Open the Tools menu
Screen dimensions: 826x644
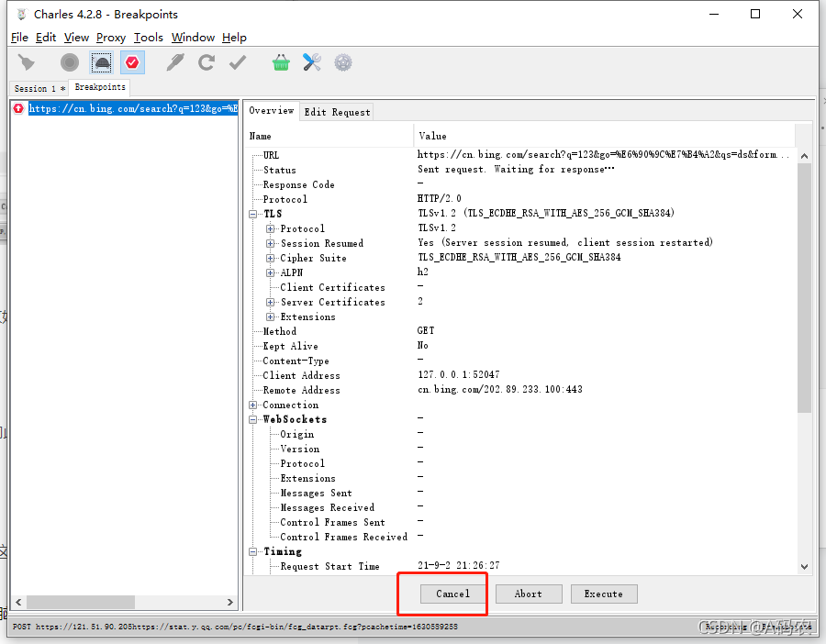pyautogui.click(x=148, y=38)
